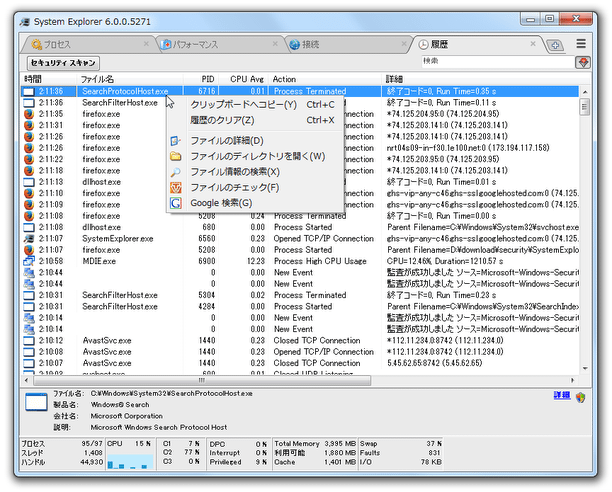Click the folder icon in context menu
Viewport: 612px width, 492px height.
coord(176,156)
